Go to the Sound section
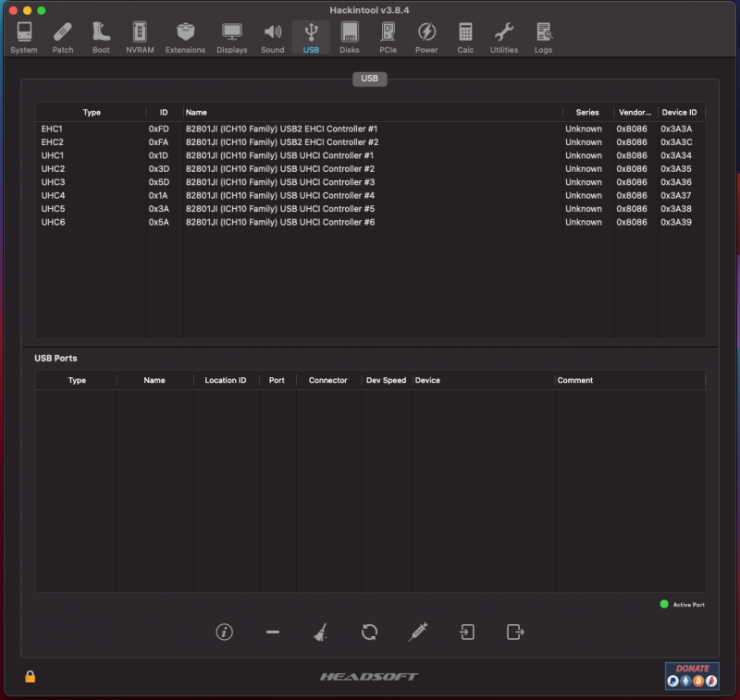 (272, 38)
